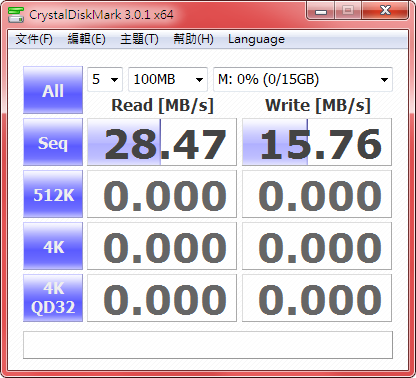Image resolution: width=416 pixels, height=378 pixels.
Task: Run all benchmarks with All button
Action: pyautogui.click(x=53, y=90)
